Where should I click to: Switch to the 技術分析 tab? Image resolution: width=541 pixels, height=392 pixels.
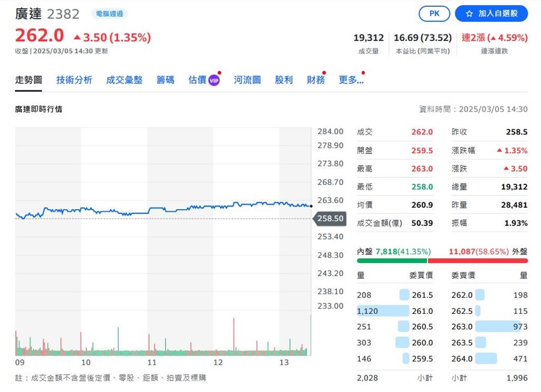pyautogui.click(x=73, y=79)
